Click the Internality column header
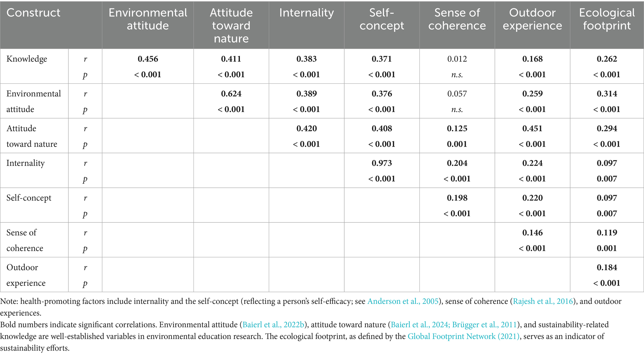The image size is (644, 355). [x=306, y=13]
